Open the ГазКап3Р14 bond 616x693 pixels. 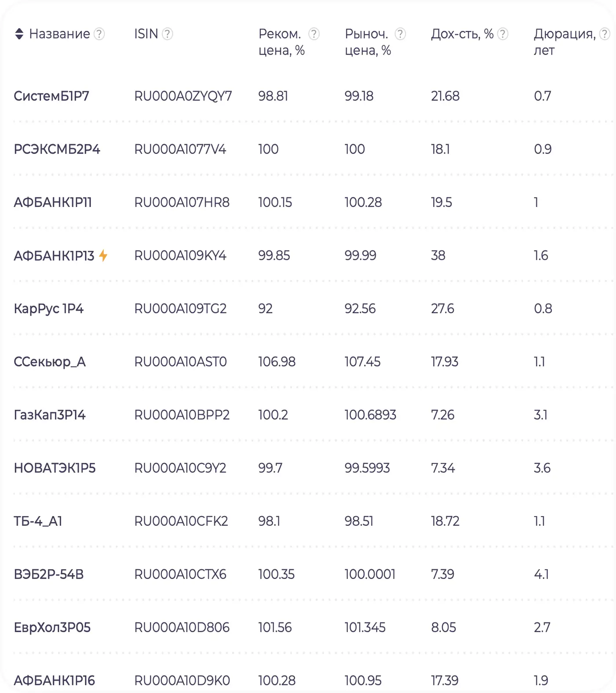[50, 415]
